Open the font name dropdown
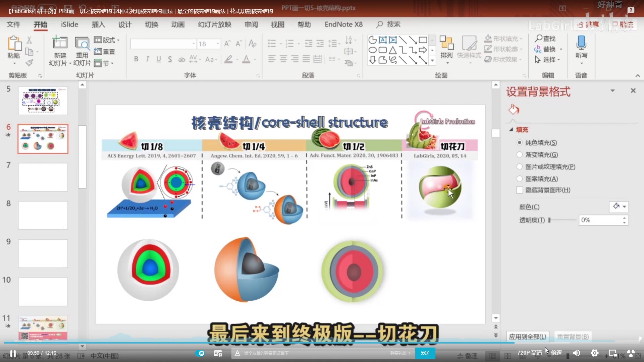 pos(194,44)
